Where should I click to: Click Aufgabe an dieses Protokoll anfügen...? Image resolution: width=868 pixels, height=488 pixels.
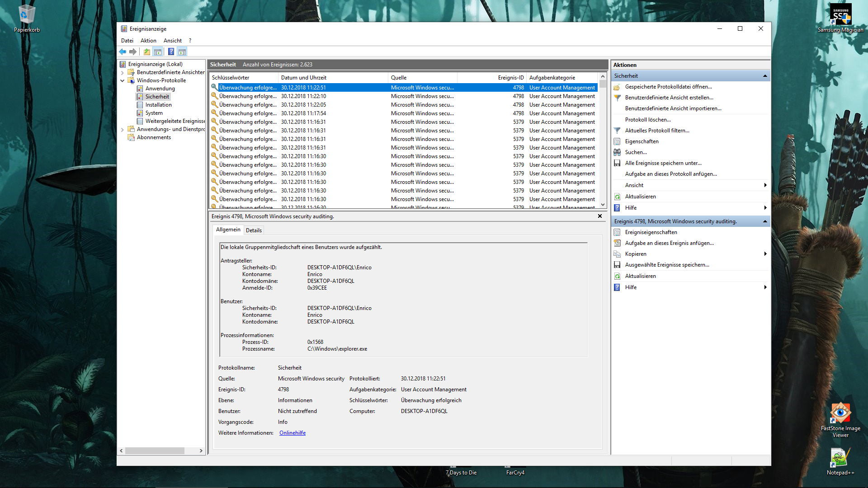pos(671,174)
